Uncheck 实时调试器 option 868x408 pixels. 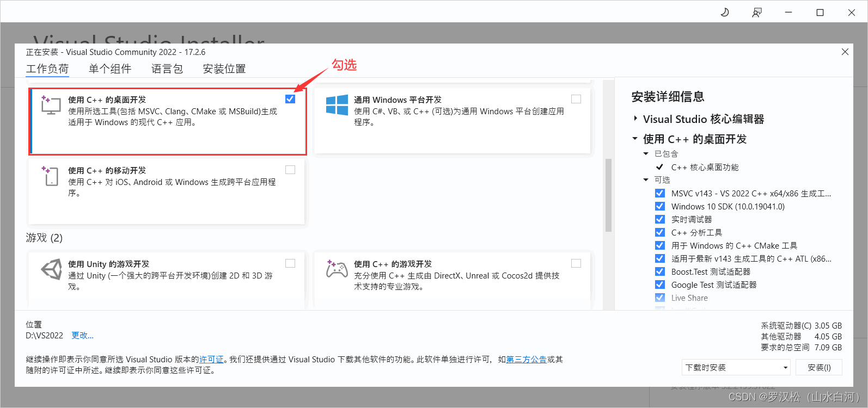660,219
